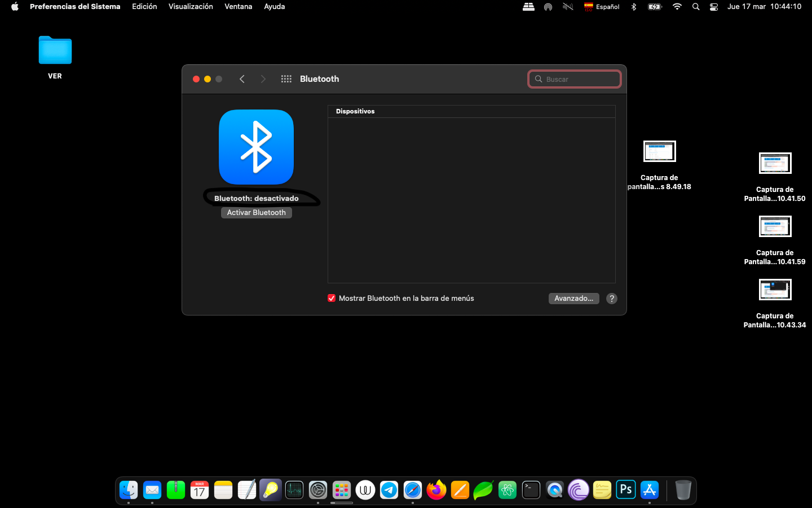Open the Español input source menu
812x508 pixels.
point(602,7)
